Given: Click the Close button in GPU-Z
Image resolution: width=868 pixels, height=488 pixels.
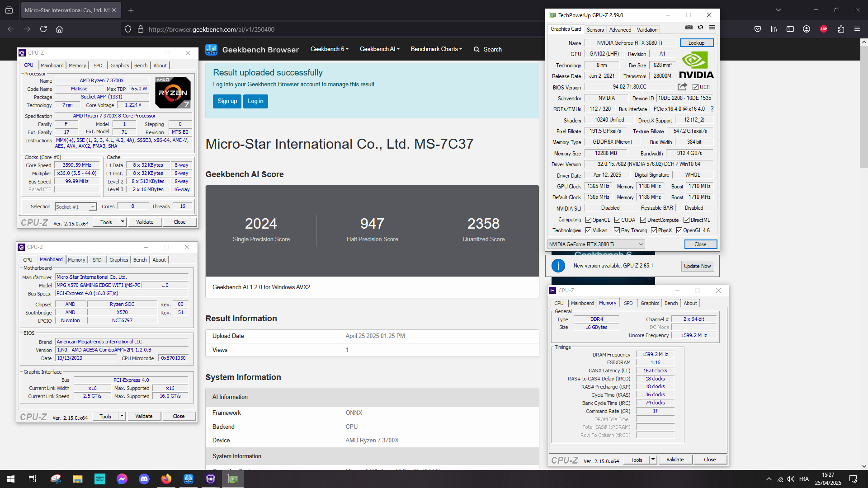Looking at the screenshot, I should tap(700, 244).
